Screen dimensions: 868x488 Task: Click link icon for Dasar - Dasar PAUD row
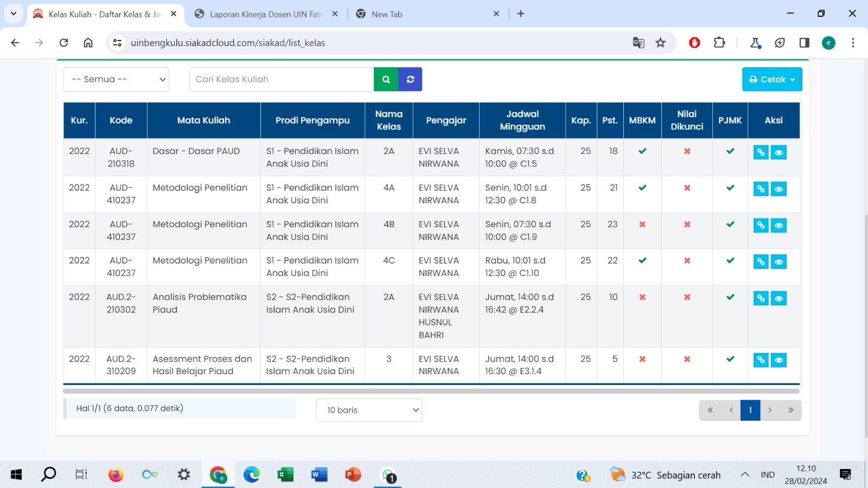(x=761, y=152)
